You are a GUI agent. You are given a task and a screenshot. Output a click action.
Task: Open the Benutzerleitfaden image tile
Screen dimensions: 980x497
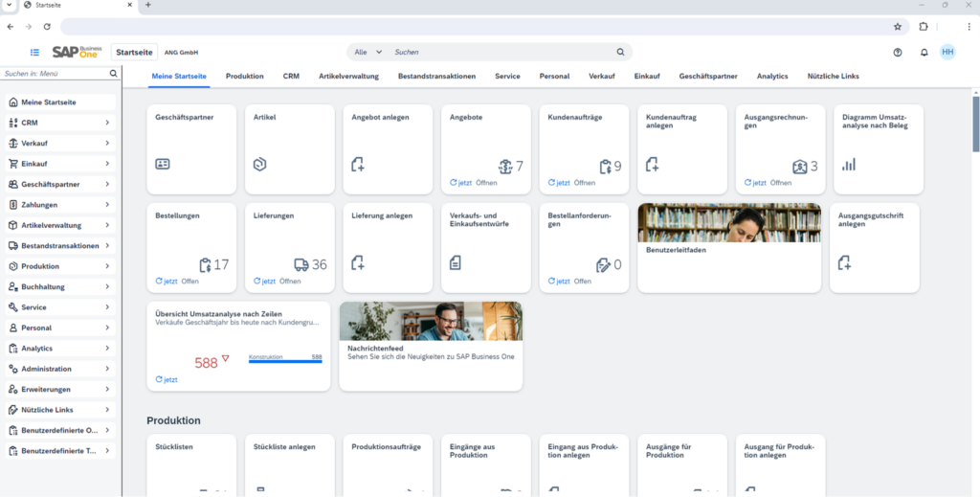point(728,247)
